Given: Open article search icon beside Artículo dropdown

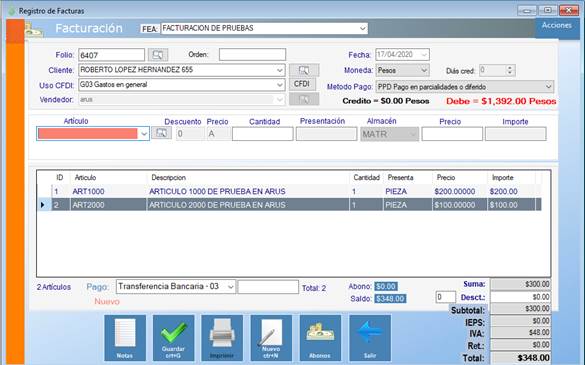Looking at the screenshot, I should [161, 133].
